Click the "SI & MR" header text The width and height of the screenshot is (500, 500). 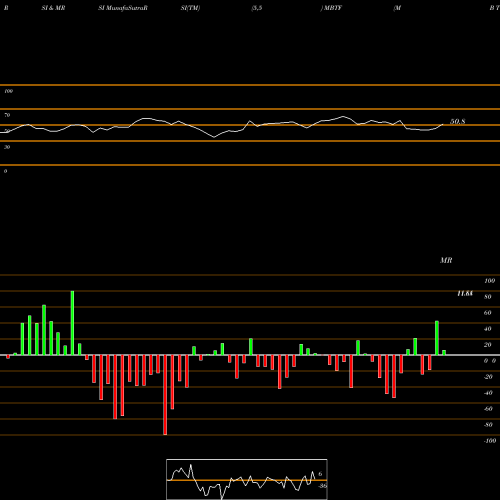53,8
